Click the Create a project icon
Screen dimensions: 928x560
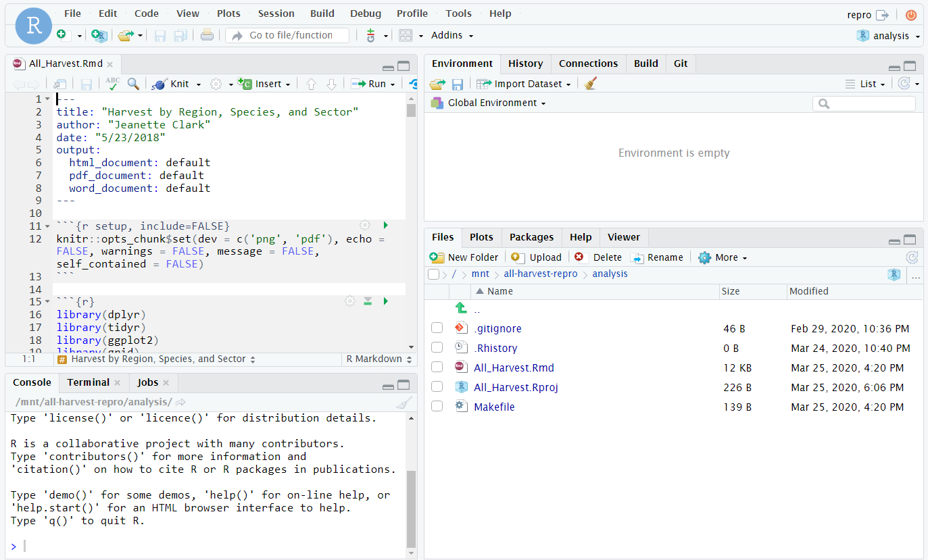pyautogui.click(x=99, y=35)
